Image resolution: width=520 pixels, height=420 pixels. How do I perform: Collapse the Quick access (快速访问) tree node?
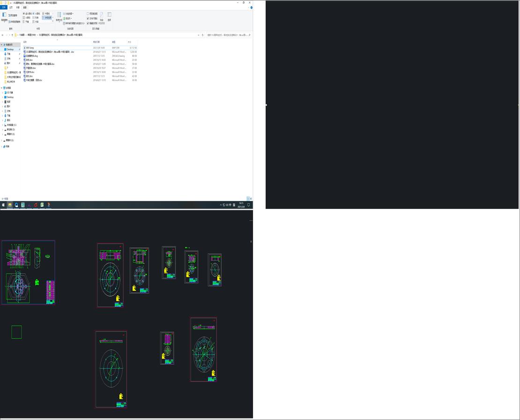[x=1, y=45]
